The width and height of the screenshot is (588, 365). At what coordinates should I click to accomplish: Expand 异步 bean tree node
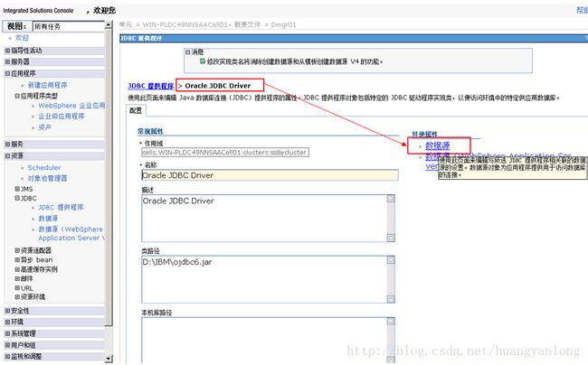click(x=17, y=260)
